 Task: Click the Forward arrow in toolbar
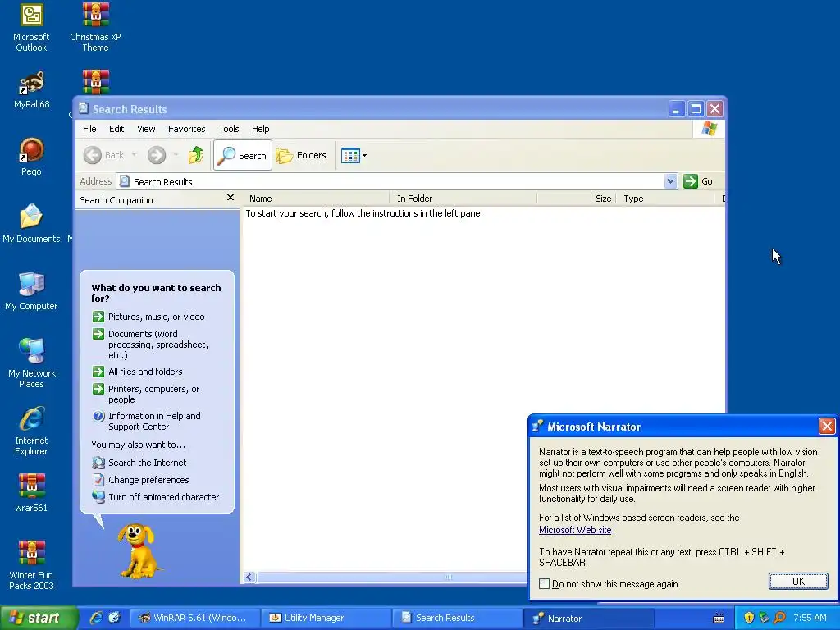pos(157,155)
